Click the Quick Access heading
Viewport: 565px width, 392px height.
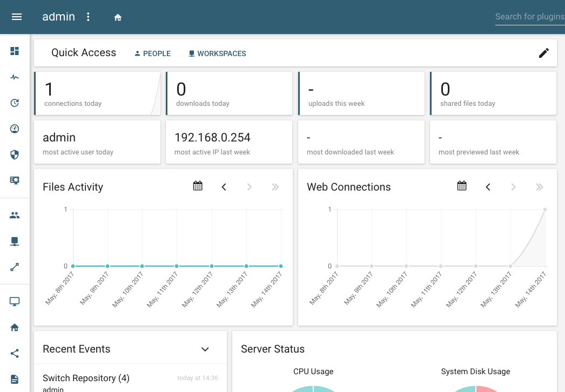84,52
